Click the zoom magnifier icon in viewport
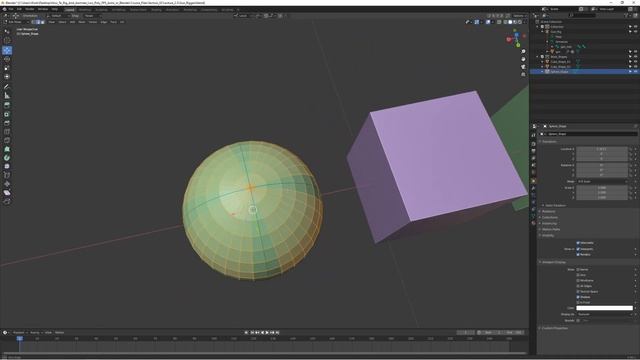The image size is (640, 360). click(523, 52)
